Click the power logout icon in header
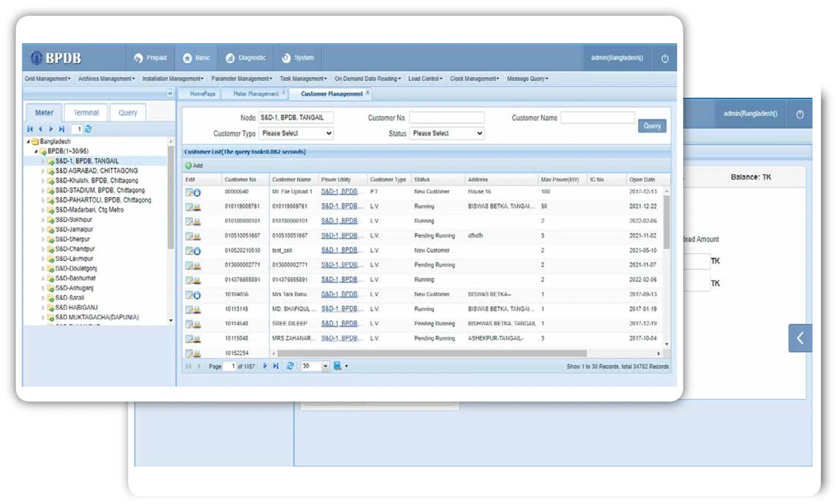Image resolution: width=838 pixels, height=504 pixels. click(x=665, y=59)
